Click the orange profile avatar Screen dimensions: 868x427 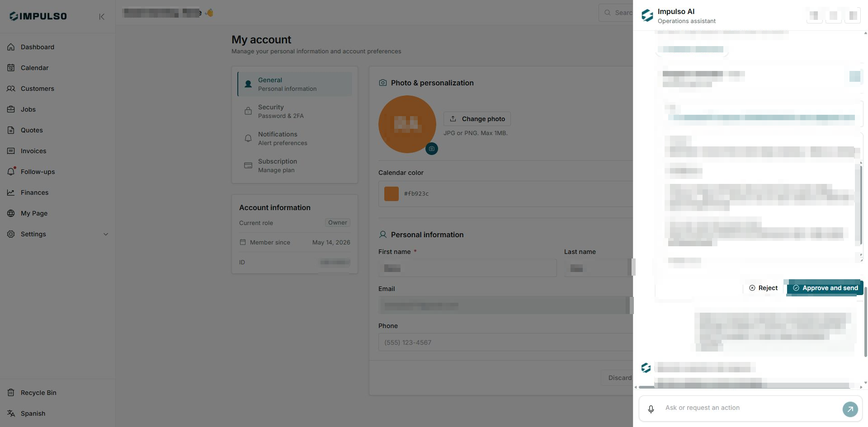pos(407,124)
